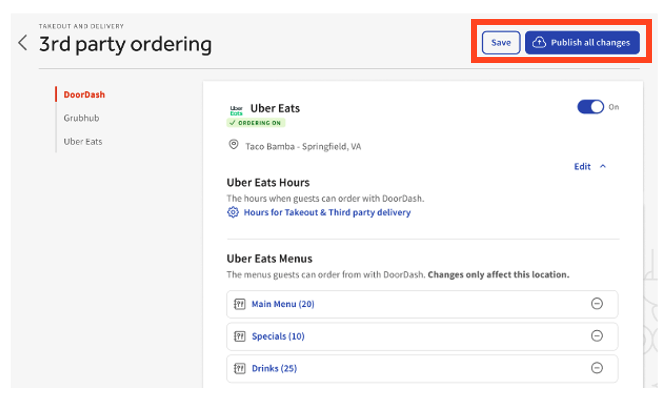Remove Main Menu with minus icon
670x400 pixels.
tap(597, 304)
